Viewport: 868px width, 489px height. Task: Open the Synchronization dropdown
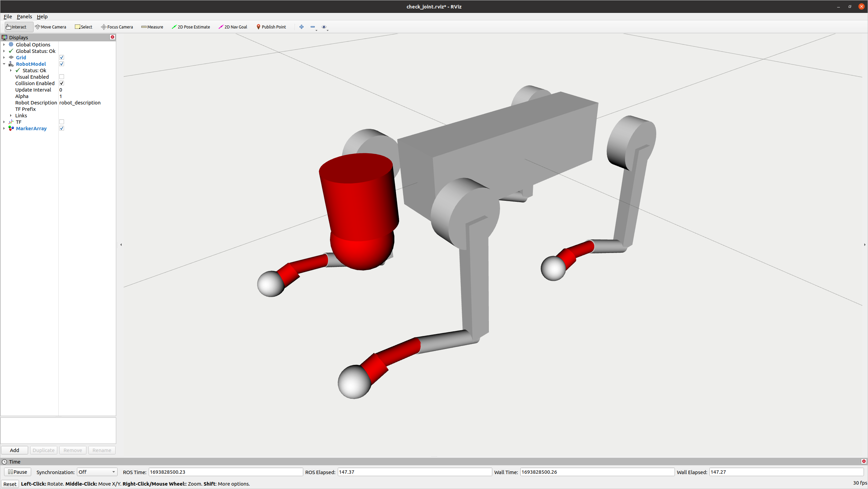click(97, 472)
